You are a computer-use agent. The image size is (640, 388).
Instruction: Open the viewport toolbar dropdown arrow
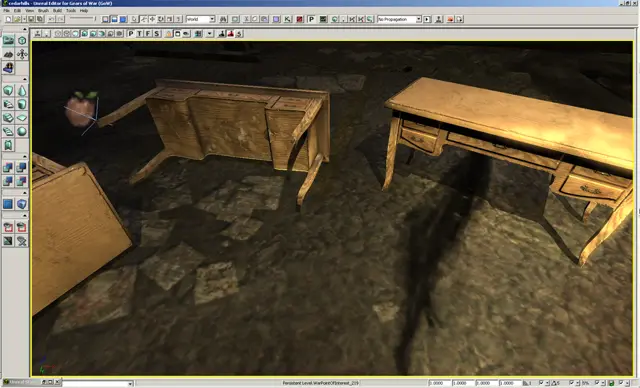tap(210, 34)
